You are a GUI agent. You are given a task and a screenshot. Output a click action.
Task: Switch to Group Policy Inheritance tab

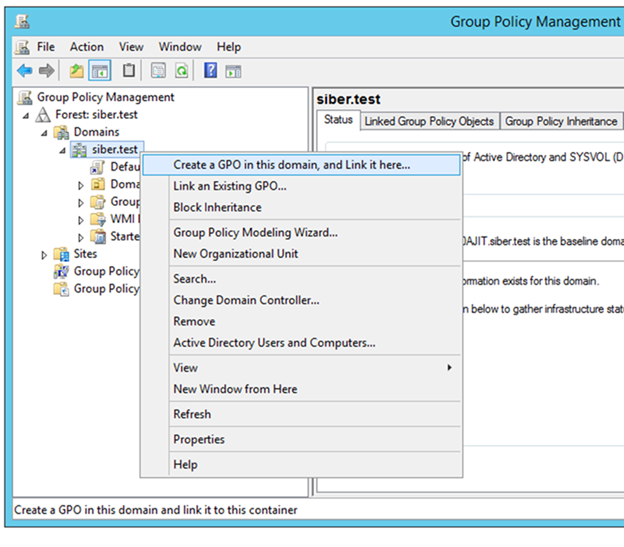[561, 121]
